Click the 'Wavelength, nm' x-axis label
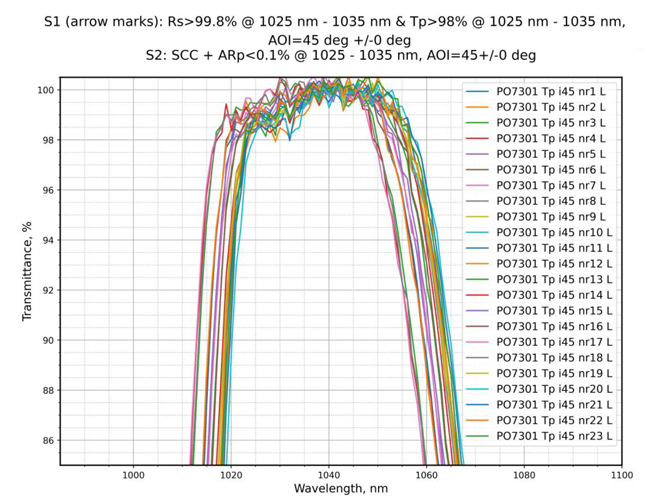The width and height of the screenshot is (649, 500). click(341, 488)
